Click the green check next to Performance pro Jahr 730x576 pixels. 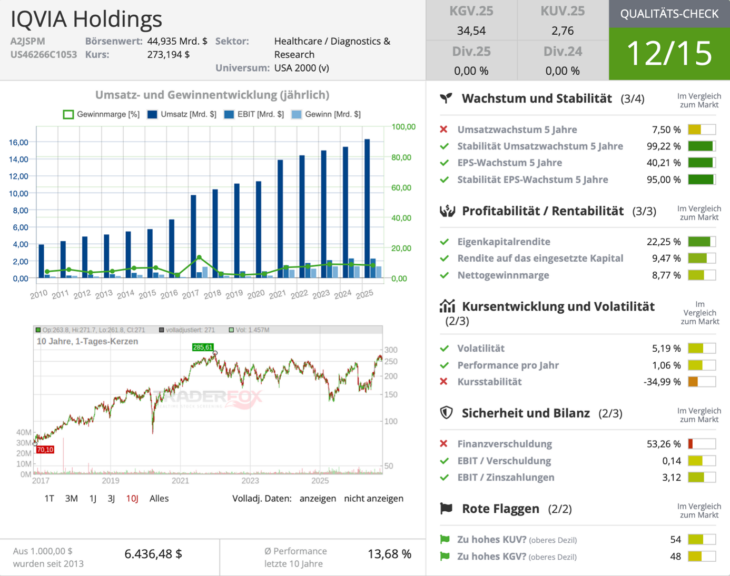click(444, 365)
